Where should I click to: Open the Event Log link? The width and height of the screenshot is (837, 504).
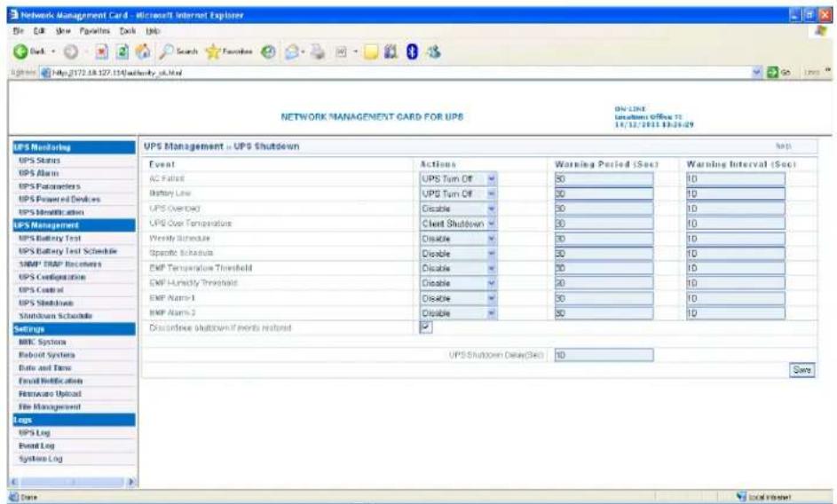[x=36, y=445]
